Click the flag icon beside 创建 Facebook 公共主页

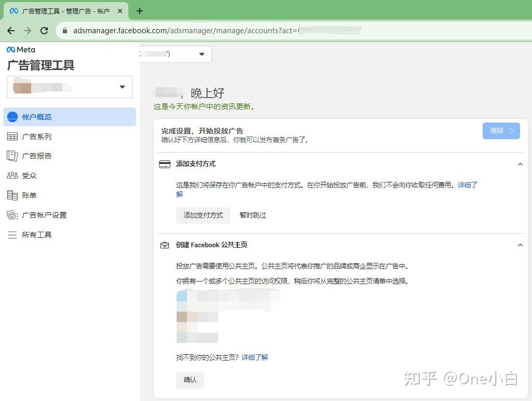click(164, 245)
